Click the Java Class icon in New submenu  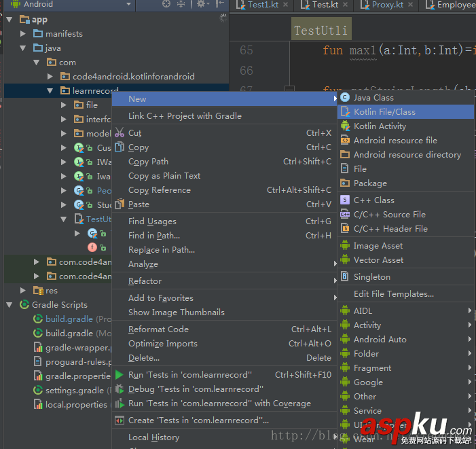click(x=345, y=97)
